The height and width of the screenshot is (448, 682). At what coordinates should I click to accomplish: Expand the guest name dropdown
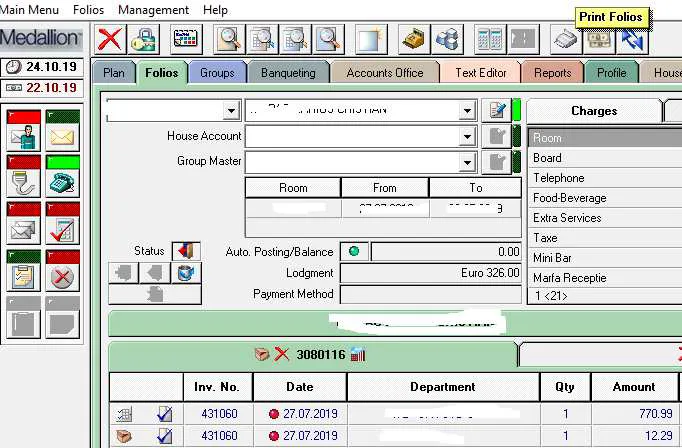coord(467,111)
